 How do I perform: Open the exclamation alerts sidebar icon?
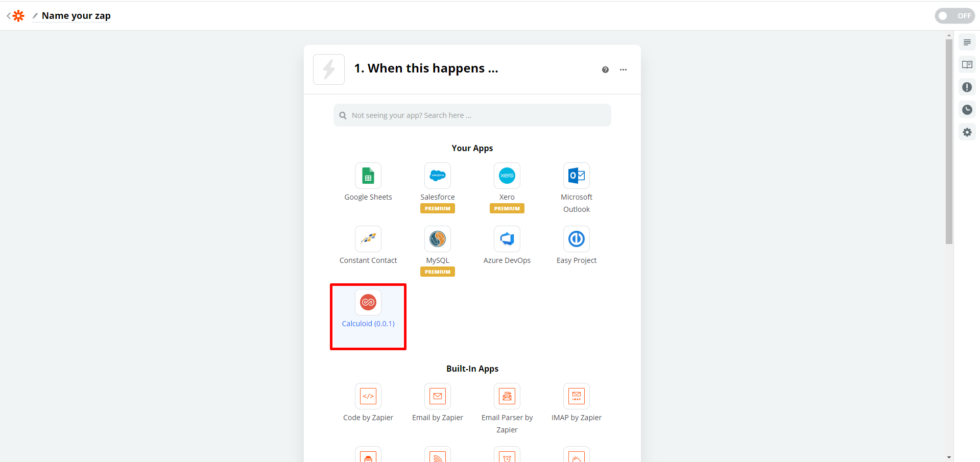[967, 87]
